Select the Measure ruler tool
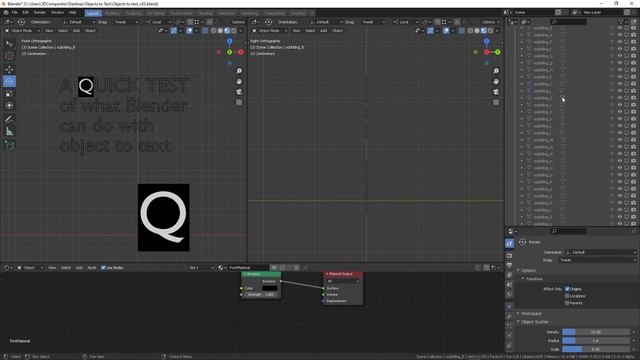This screenshot has width=640, height=360. [x=9, y=131]
